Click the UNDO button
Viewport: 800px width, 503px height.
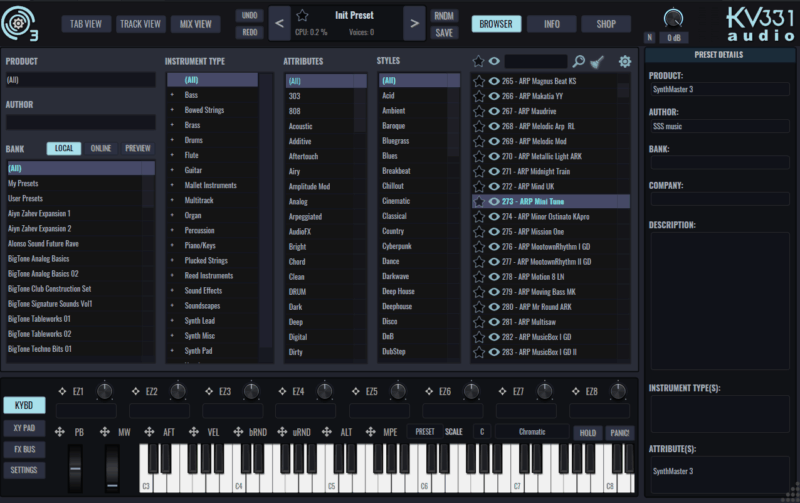[x=249, y=15]
